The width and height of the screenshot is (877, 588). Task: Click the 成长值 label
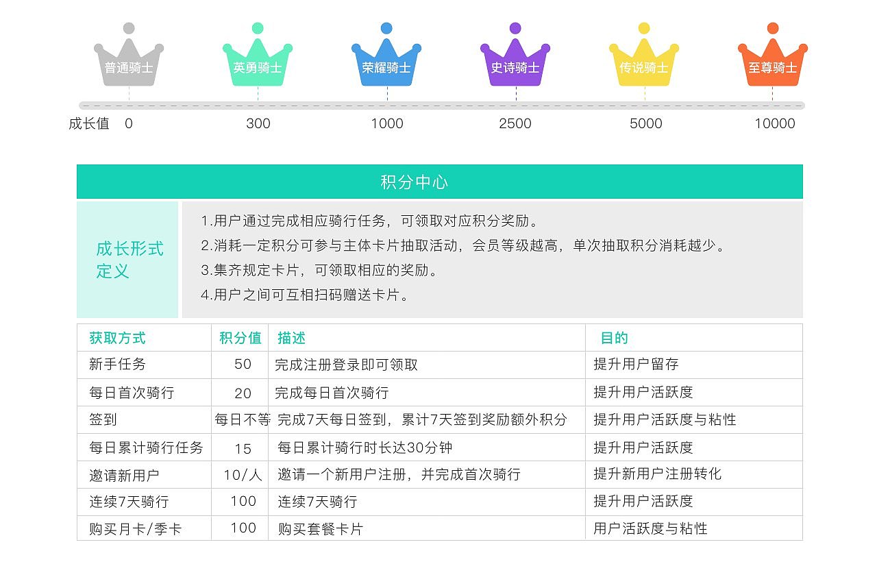pos(89,124)
